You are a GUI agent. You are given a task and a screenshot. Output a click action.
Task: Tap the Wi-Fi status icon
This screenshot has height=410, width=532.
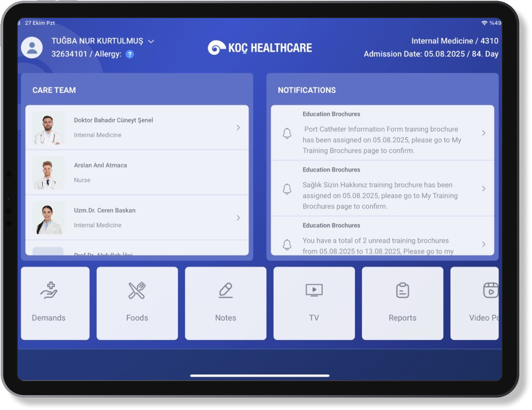click(x=484, y=23)
